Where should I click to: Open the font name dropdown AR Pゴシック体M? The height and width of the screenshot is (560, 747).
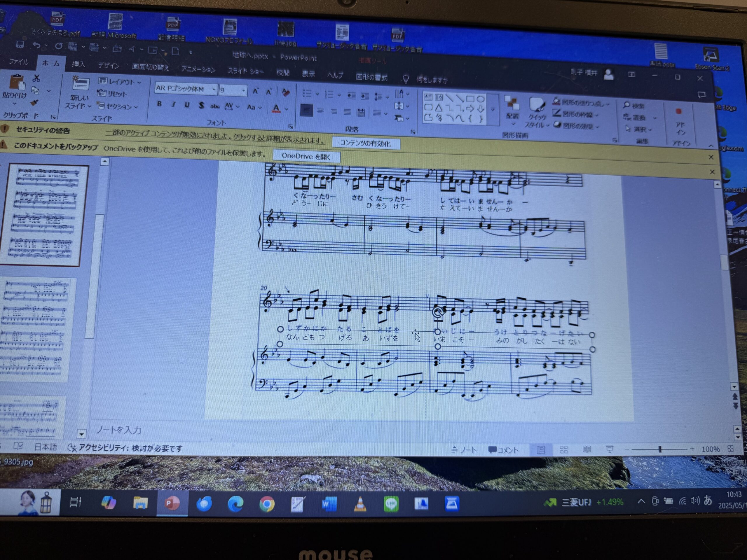pos(214,90)
